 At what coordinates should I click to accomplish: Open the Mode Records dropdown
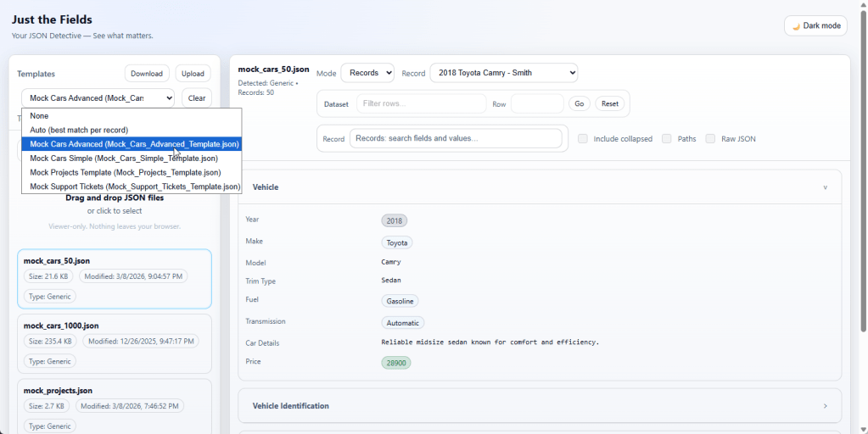(367, 73)
